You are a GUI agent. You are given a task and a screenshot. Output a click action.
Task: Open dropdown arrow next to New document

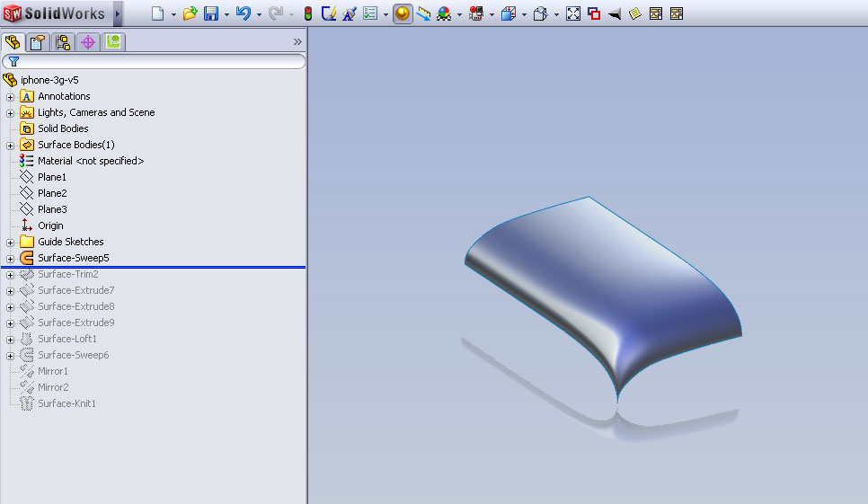pyautogui.click(x=173, y=15)
